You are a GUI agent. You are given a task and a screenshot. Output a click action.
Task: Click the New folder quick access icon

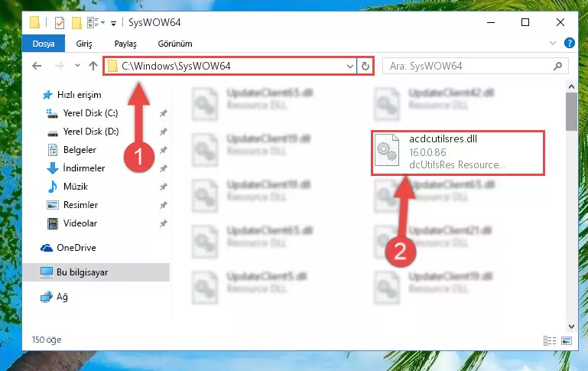76,23
